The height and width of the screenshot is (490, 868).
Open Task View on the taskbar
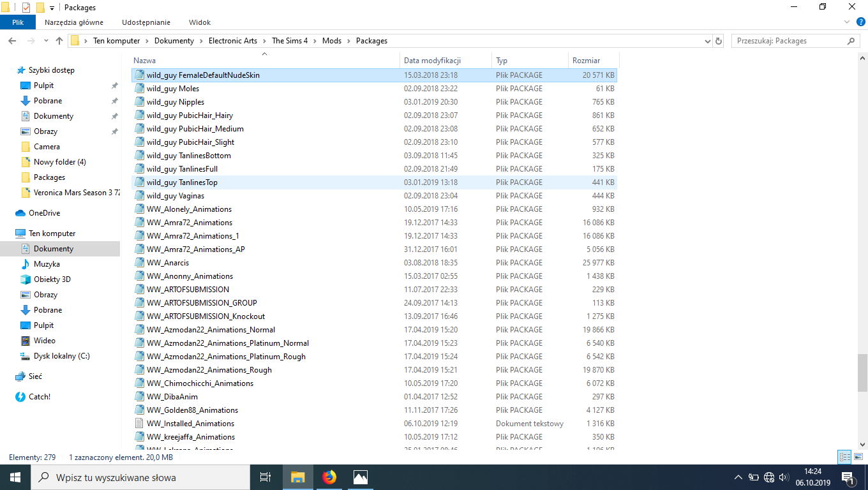(266, 477)
